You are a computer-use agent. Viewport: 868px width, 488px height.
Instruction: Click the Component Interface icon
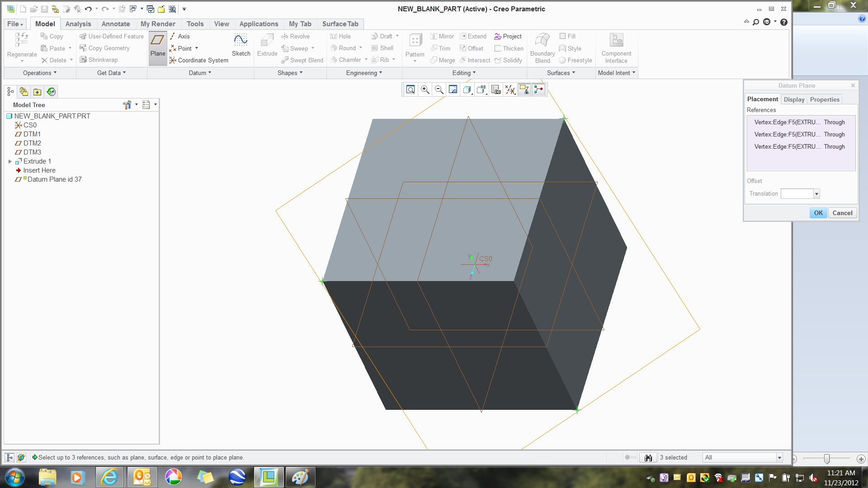616,48
